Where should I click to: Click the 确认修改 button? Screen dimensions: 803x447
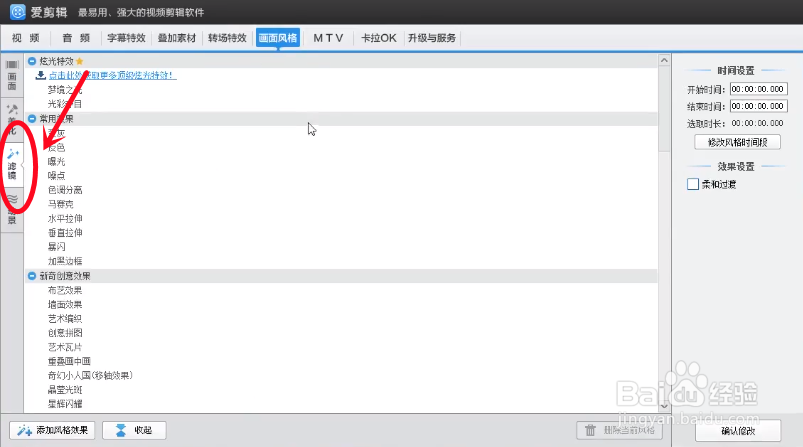tap(738, 431)
